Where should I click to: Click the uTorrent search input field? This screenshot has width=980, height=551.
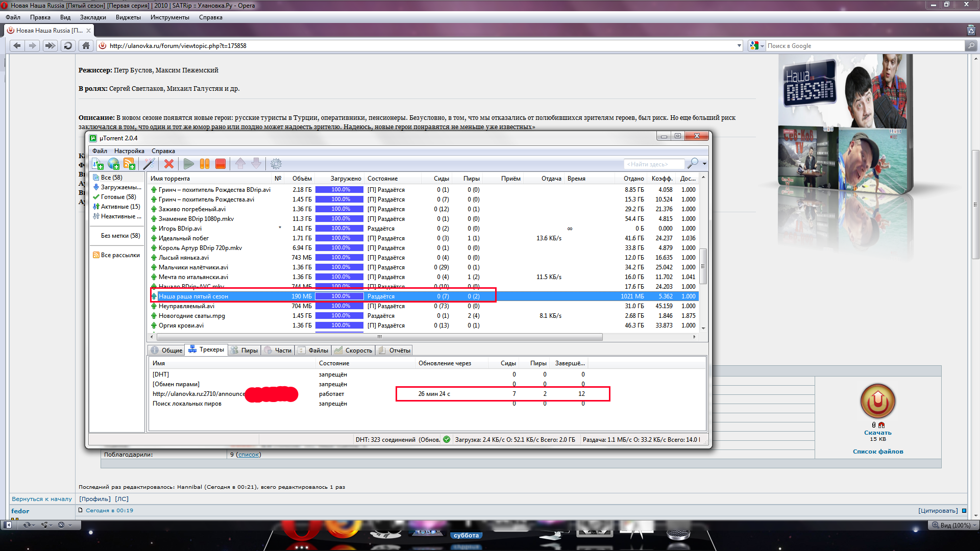(x=654, y=164)
